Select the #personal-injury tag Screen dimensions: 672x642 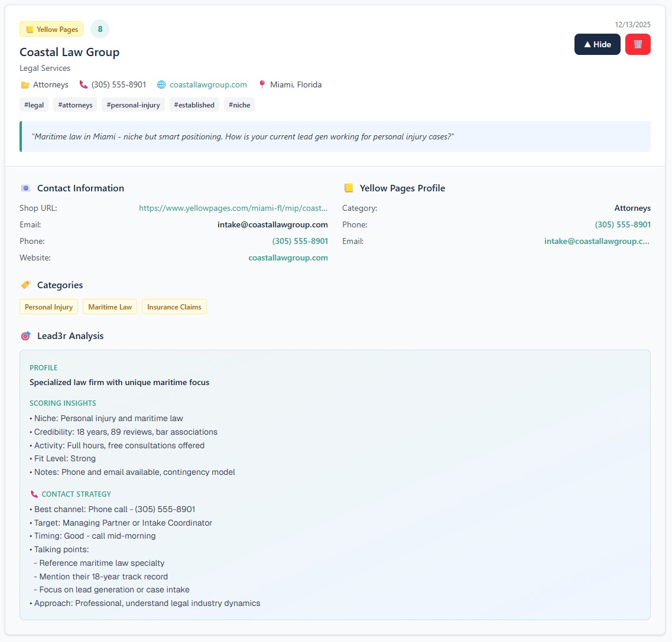tap(133, 105)
